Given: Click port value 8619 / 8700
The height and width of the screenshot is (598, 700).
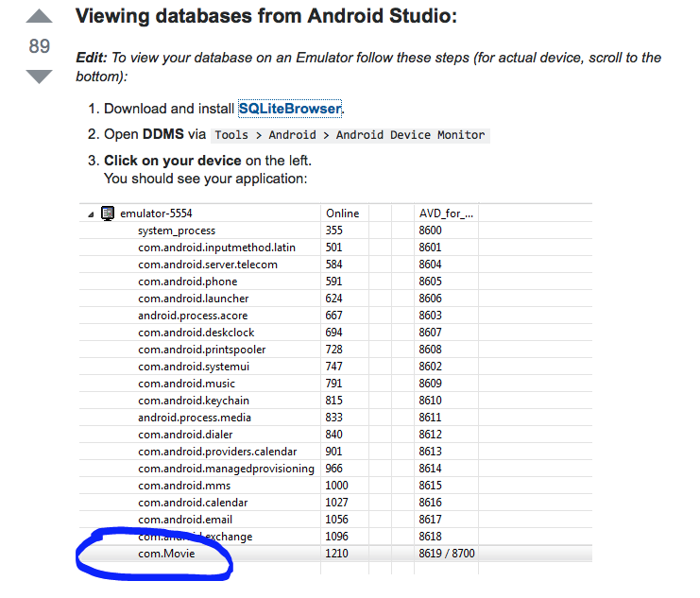Looking at the screenshot, I should tap(447, 554).
